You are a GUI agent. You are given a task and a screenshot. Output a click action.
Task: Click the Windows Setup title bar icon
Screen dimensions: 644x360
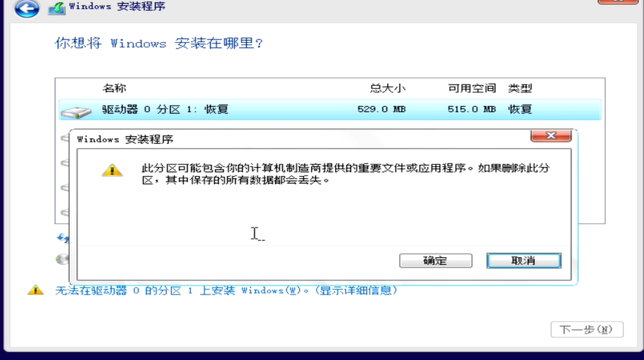(x=57, y=8)
